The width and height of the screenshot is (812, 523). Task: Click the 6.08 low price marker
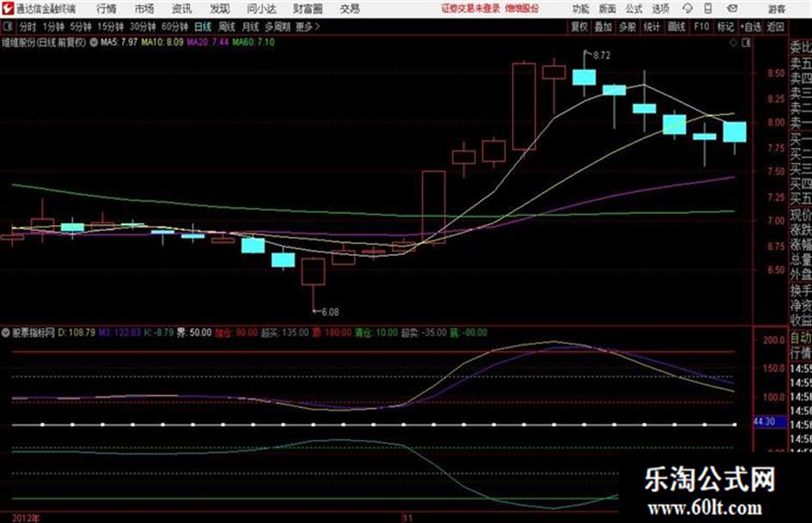coord(330,313)
